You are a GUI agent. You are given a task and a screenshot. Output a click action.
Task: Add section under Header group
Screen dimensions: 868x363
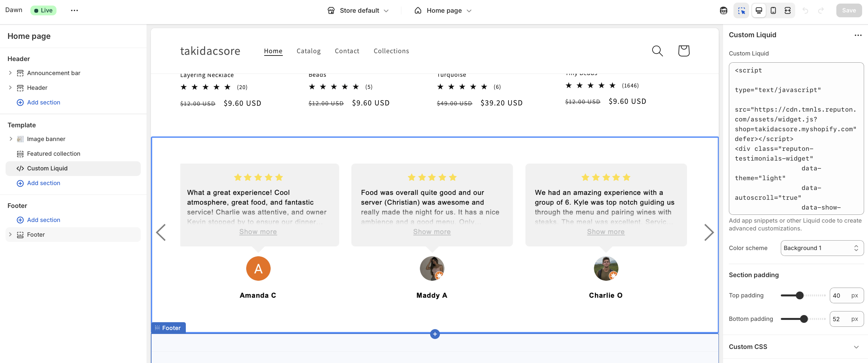(x=39, y=103)
